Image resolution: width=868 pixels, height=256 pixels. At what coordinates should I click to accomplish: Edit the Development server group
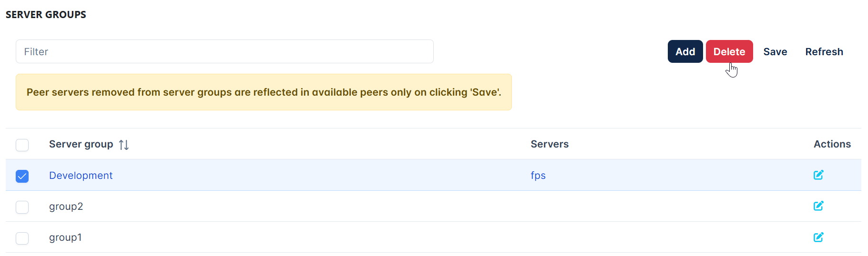(818, 175)
